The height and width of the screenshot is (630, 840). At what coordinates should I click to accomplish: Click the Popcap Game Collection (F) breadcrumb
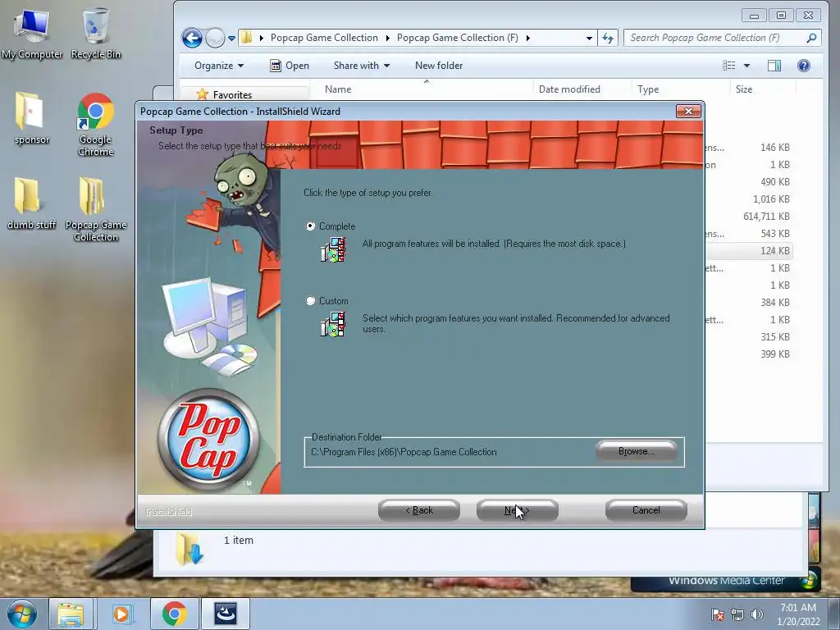(x=458, y=38)
